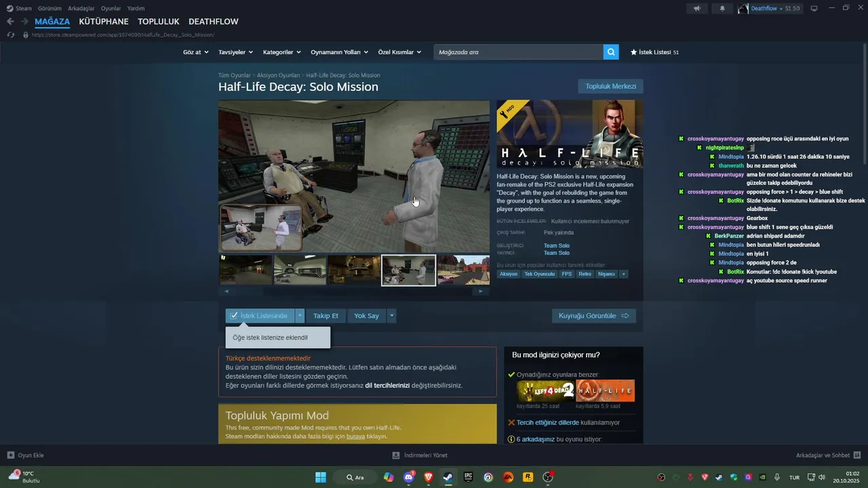Open the Oyunlar menu

coord(111,8)
